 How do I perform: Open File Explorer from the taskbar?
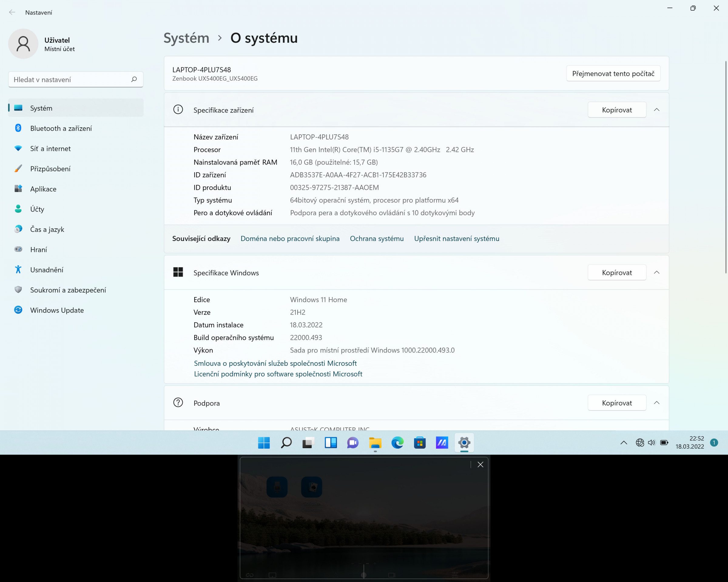point(375,443)
